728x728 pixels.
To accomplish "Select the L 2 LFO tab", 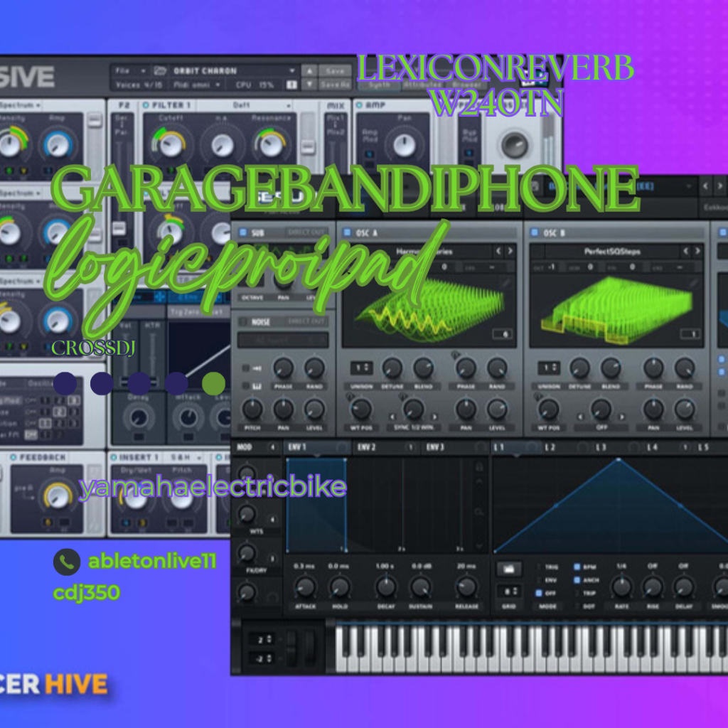I will click(567, 447).
